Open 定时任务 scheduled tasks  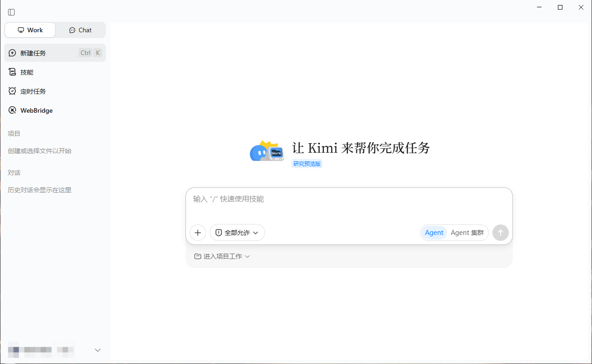[x=55, y=91]
